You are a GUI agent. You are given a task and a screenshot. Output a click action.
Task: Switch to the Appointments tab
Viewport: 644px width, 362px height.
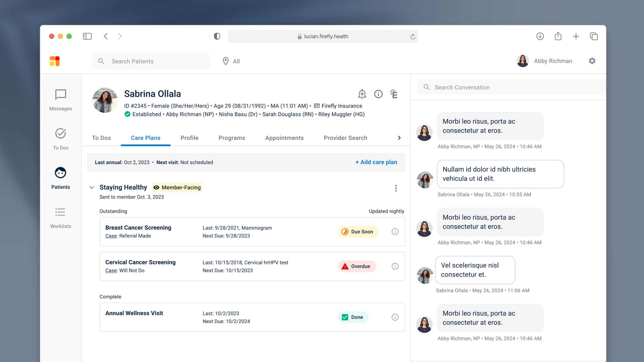click(x=284, y=138)
